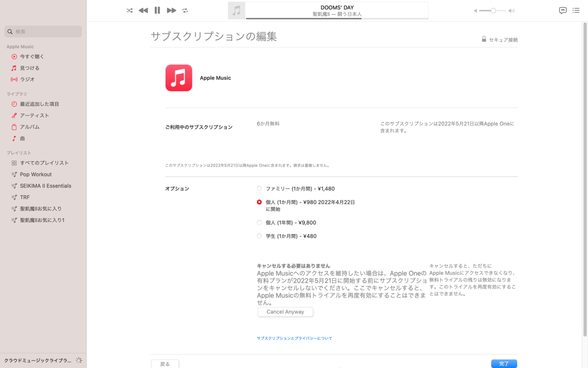Adjust the volume slider
This screenshot has height=368, width=588.
(493, 10)
